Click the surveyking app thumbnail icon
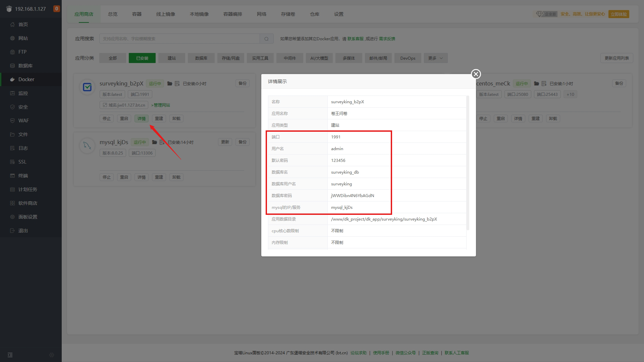 [x=87, y=87]
